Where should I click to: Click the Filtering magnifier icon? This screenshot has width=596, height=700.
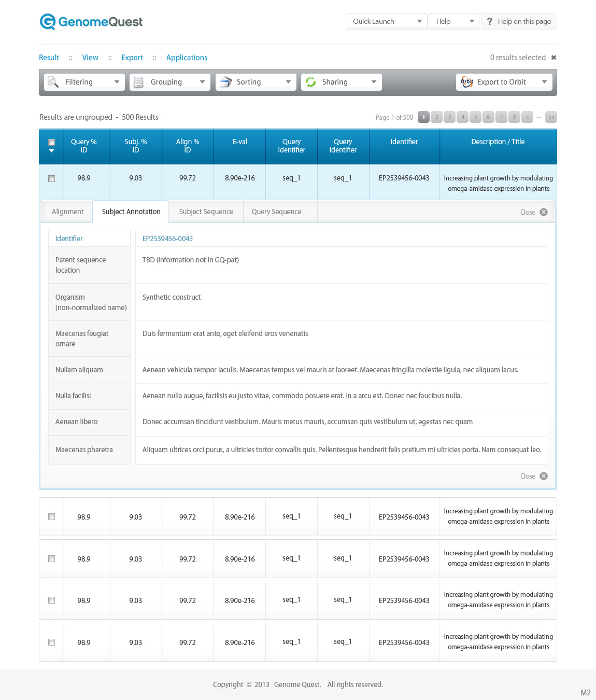coord(53,82)
